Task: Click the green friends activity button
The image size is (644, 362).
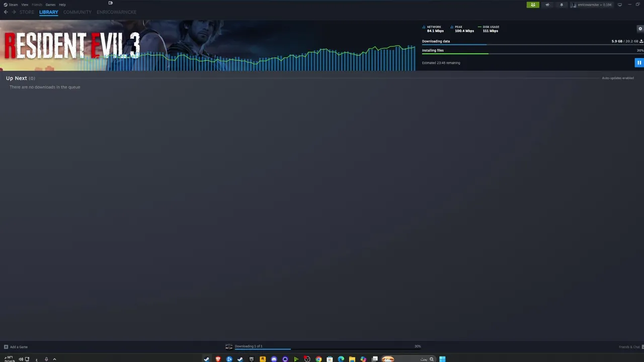Action: click(533, 5)
